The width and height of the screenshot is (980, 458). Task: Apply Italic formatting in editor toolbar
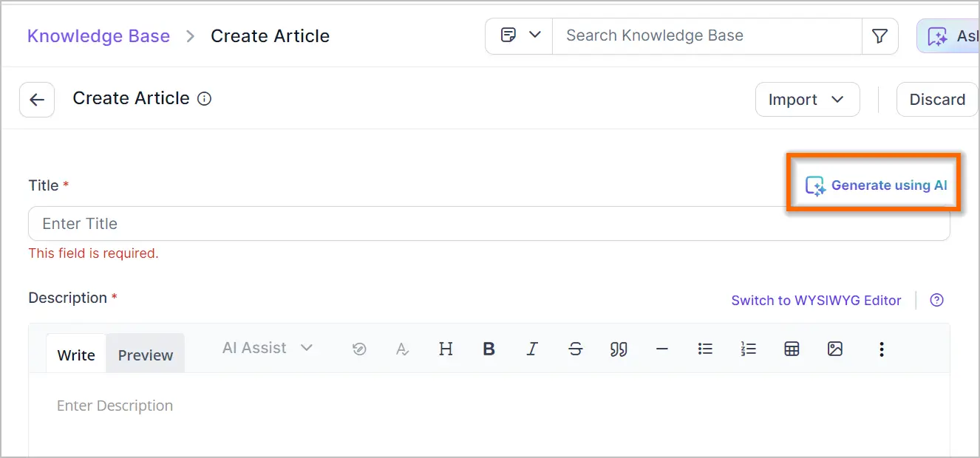(x=532, y=349)
